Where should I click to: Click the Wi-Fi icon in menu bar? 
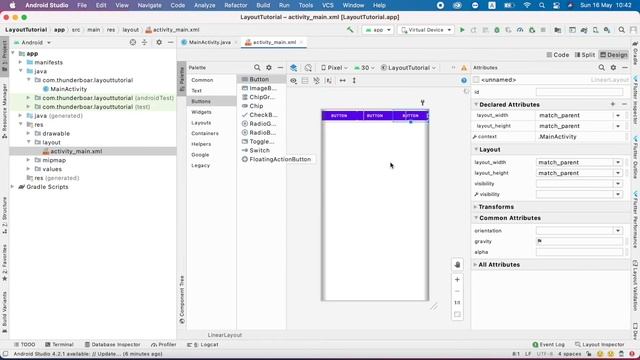pos(527,5)
